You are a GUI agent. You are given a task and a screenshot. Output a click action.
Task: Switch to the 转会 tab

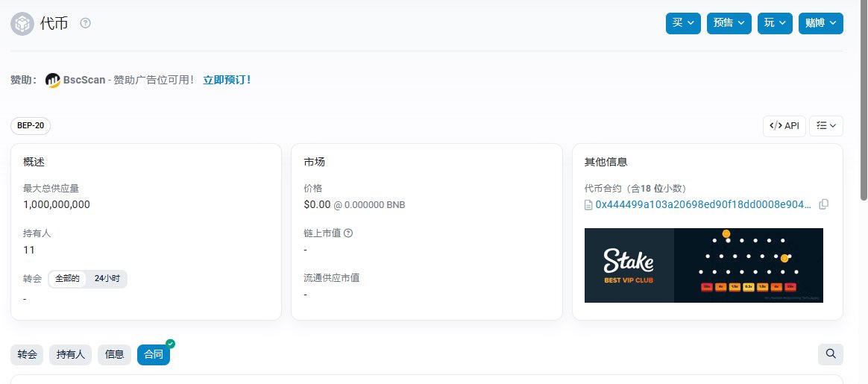28,355
